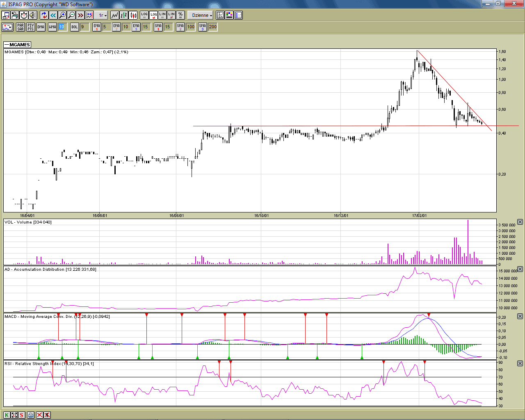Click the stopwatch timer icon
Image resolution: width=525 pixels, height=420 pixels.
pos(24,15)
